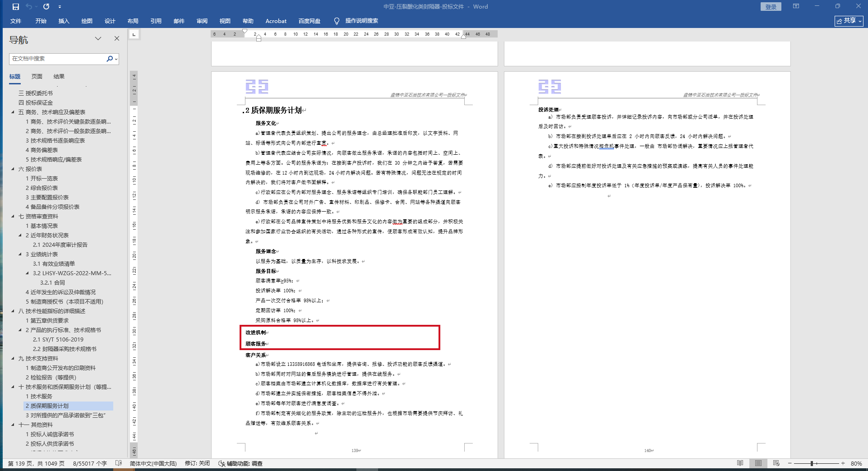
Task: Collapse the 3 业绩统计表 heading
Action: [20, 254]
